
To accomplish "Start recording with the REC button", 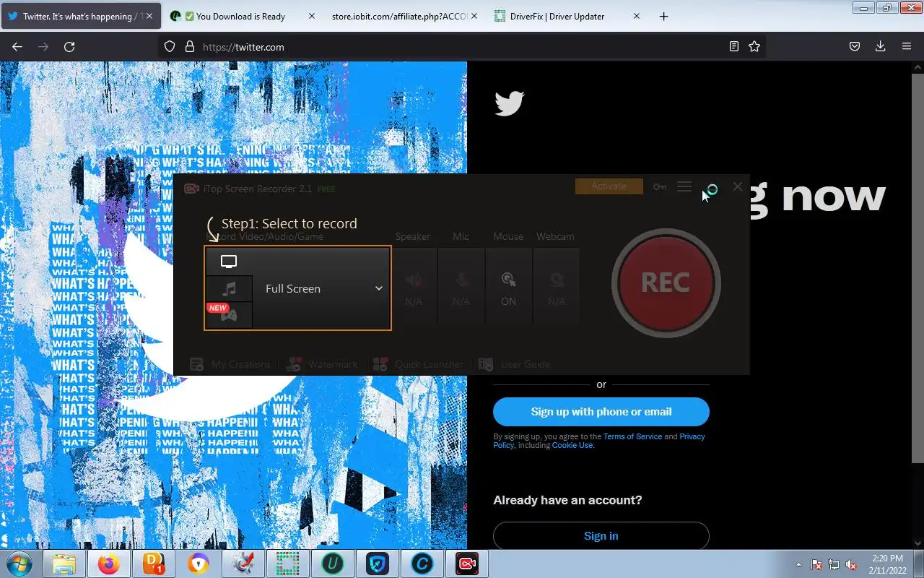I will tap(666, 282).
